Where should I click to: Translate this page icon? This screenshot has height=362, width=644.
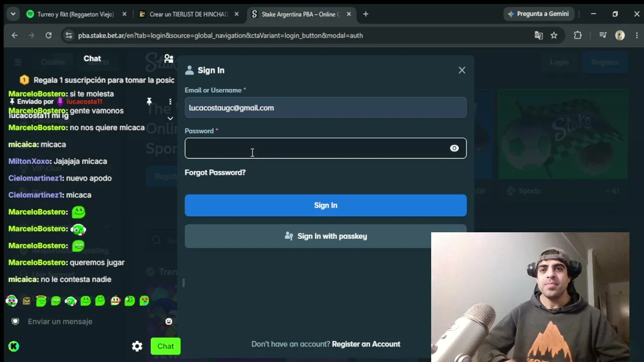[x=539, y=35]
